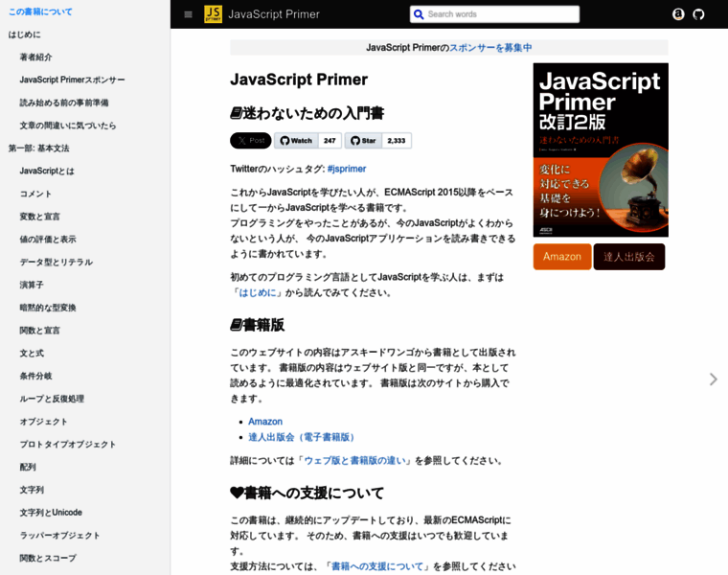The image size is (728, 575).
Task: Open 値の評価と表示 chapter in sidebar
Action: point(48,240)
